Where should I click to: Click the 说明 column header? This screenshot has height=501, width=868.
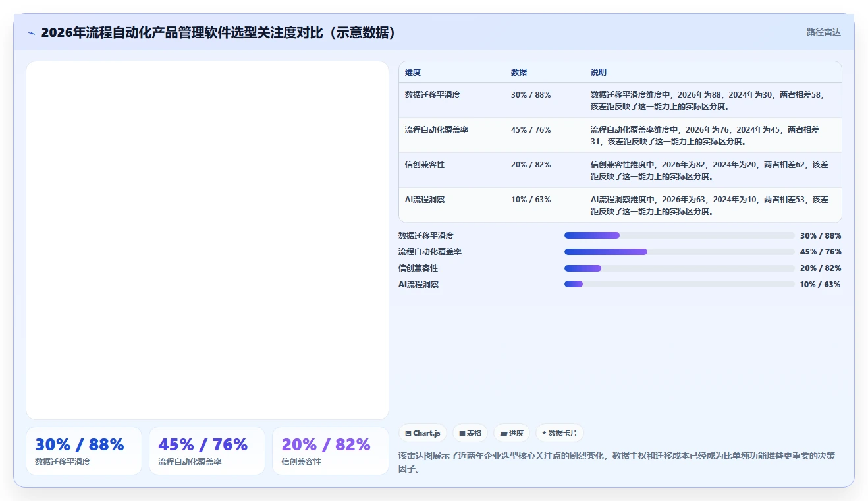[x=599, y=73]
